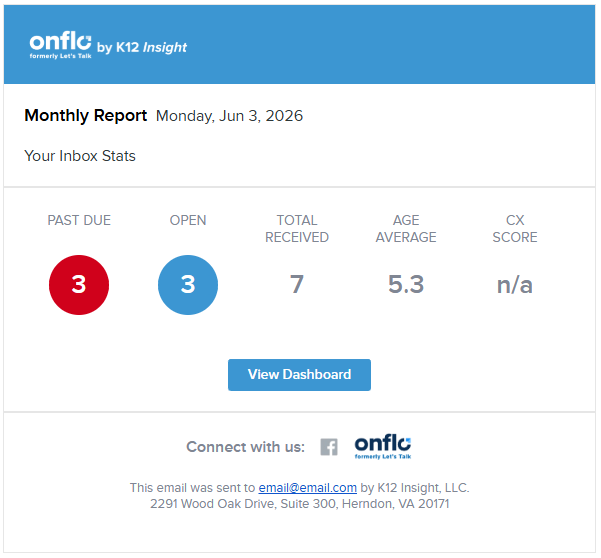Click the Wood Oak Drive address line
Image resolution: width=601 pixels, height=558 pixels.
(x=299, y=504)
